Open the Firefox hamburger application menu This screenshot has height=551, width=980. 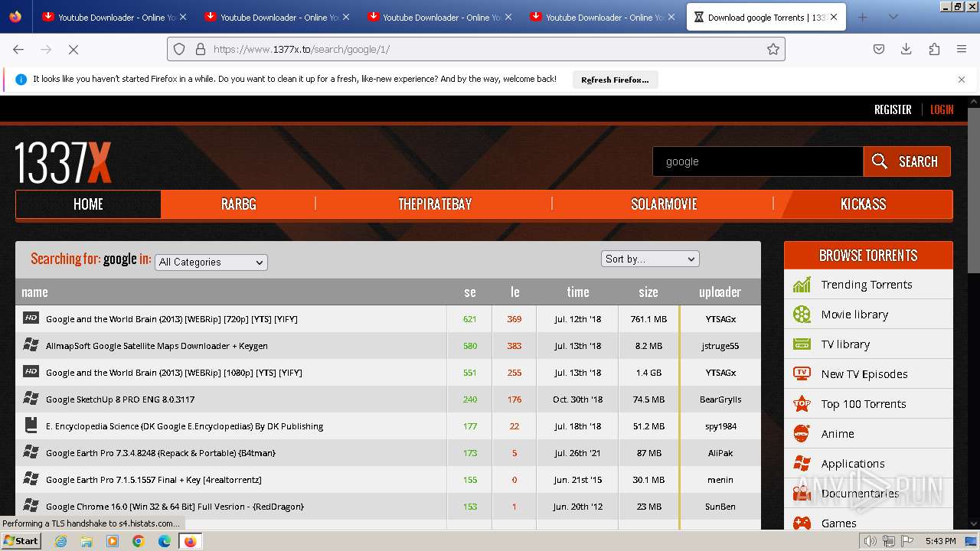[x=962, y=49]
